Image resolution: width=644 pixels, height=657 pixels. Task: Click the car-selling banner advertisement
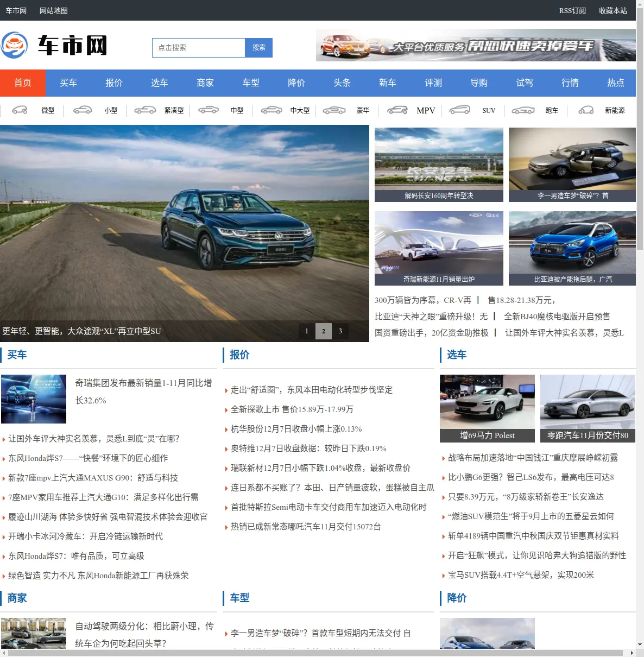(476, 45)
